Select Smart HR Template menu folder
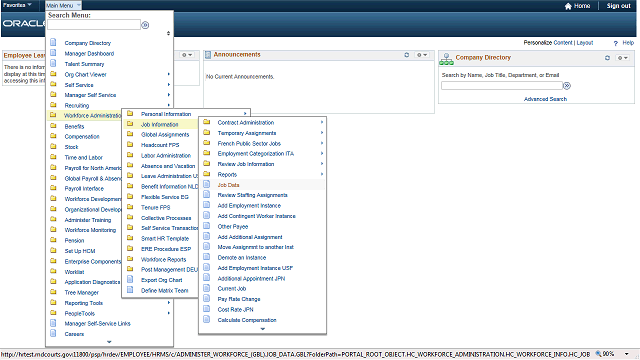 click(165, 238)
